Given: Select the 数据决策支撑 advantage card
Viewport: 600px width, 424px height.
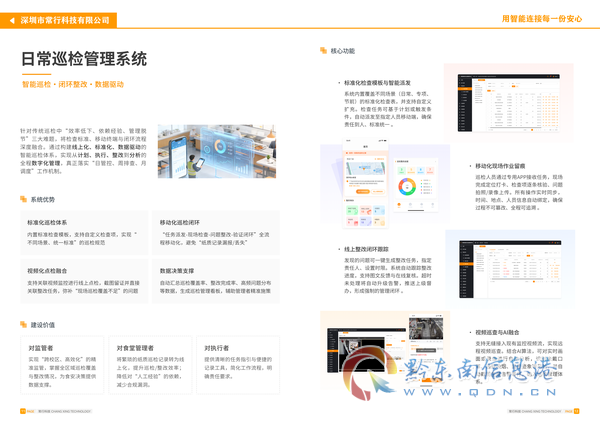Looking at the screenshot, I should point(216,281).
